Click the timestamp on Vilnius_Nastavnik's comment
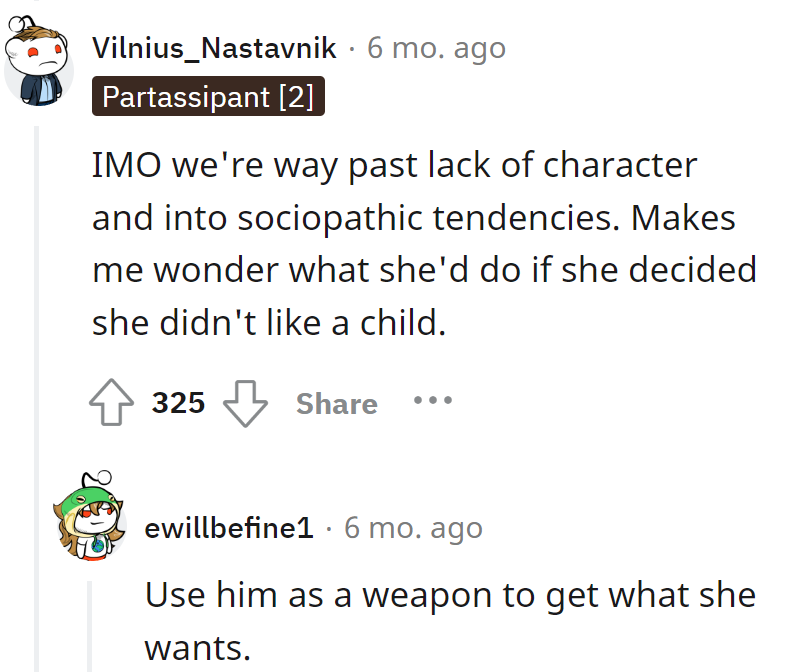The height and width of the screenshot is (672, 791). click(436, 47)
